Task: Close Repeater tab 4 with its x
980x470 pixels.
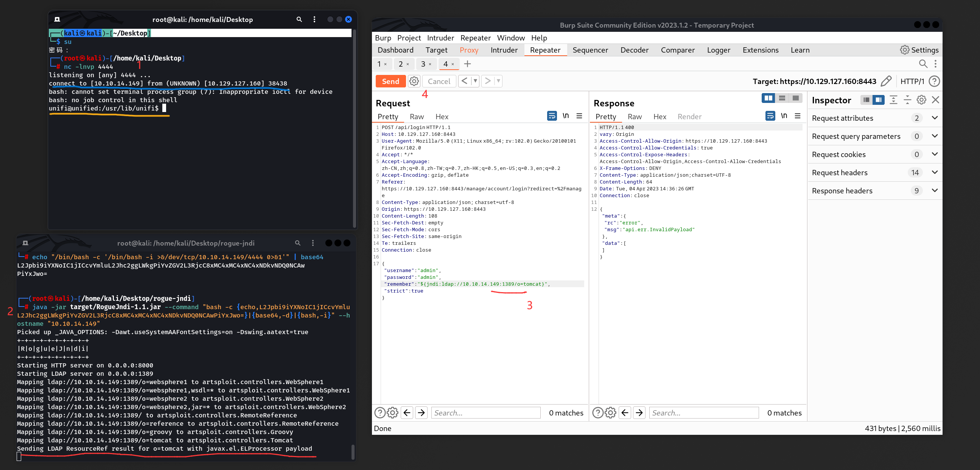Action: [x=453, y=64]
